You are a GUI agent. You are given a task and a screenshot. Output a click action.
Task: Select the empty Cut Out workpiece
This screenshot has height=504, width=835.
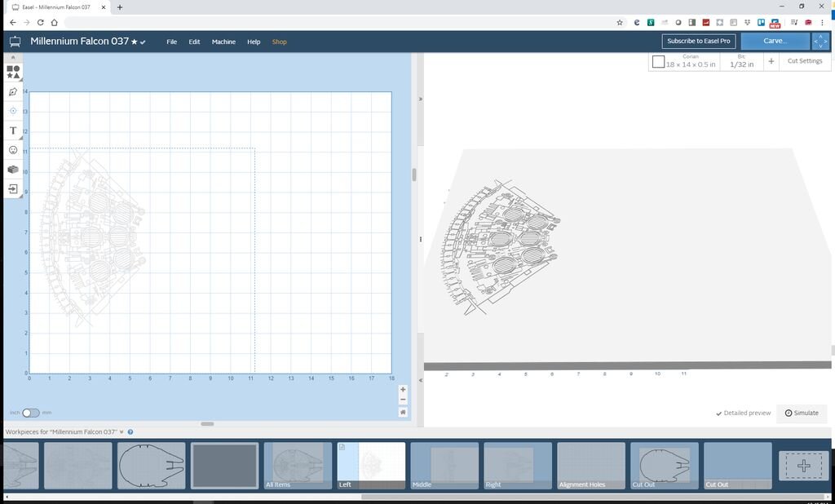pyautogui.click(x=737, y=466)
